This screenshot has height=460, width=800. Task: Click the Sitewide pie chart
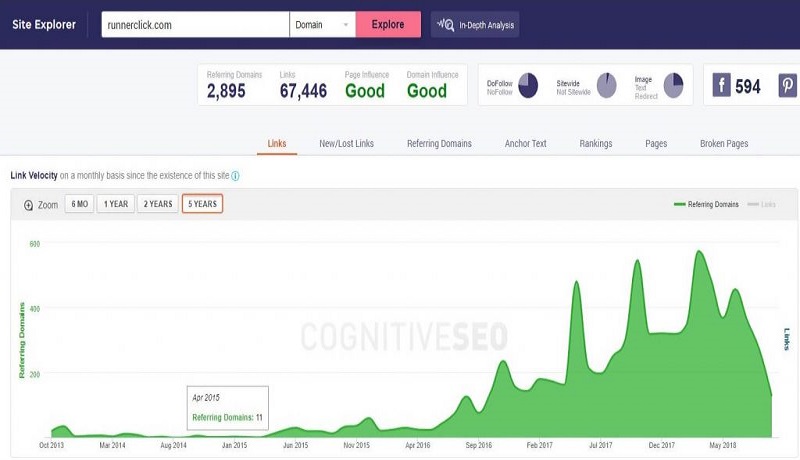click(607, 85)
